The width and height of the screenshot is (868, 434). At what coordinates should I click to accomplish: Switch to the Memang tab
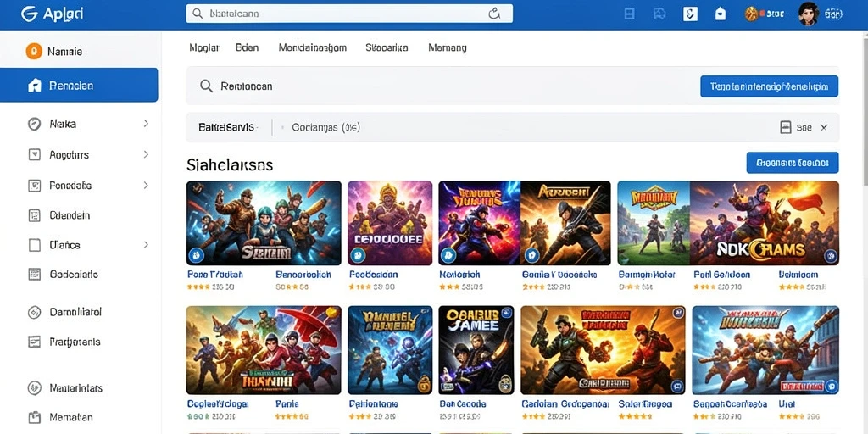(448, 47)
